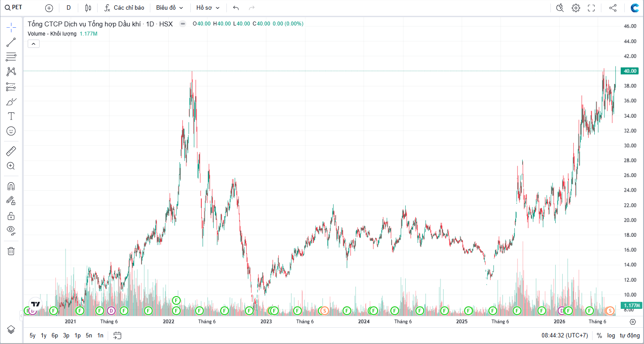The width and height of the screenshot is (644, 344).
Task: Click the Volume - Khối lượng indicator label
Action: pyautogui.click(x=52, y=34)
